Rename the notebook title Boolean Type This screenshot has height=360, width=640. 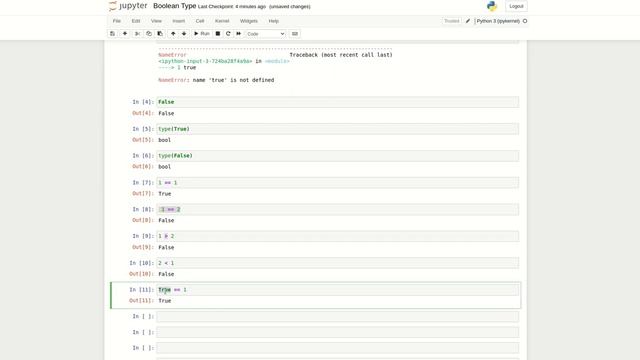tap(175, 6)
